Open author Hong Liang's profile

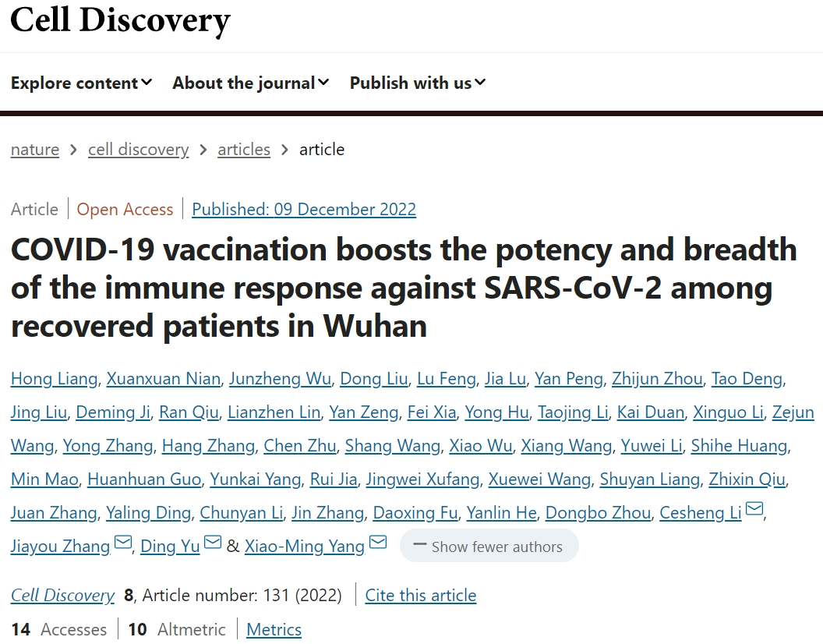pos(54,379)
